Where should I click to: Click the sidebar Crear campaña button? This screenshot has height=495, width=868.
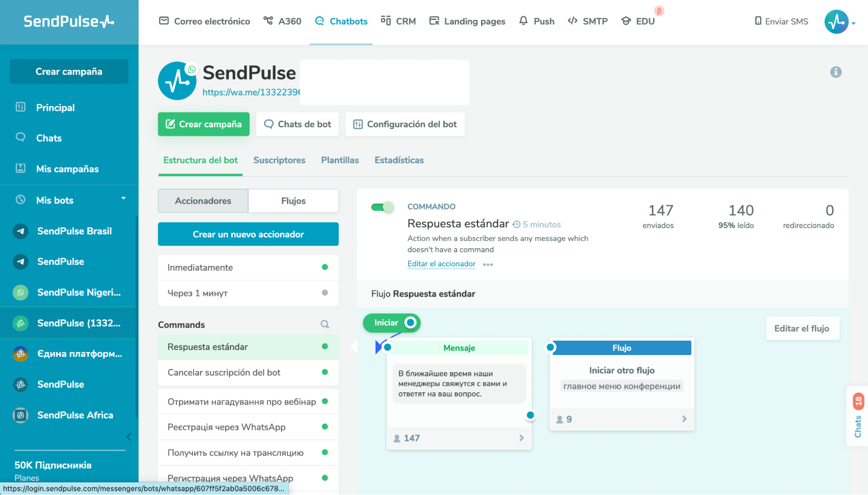[69, 72]
